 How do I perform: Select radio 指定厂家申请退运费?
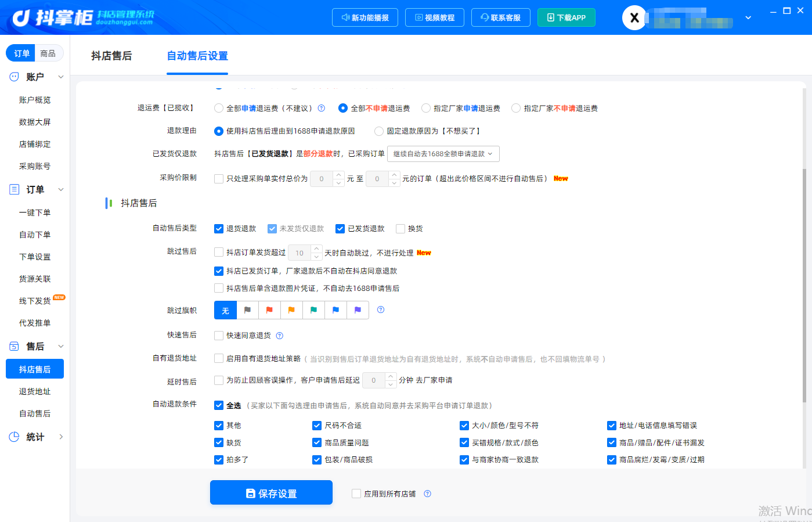[426, 108]
